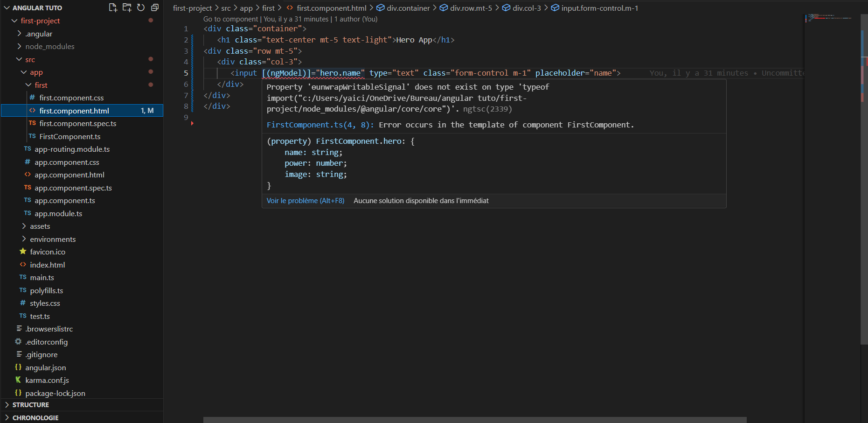Expand the STRUCTURE panel section

coord(31,405)
